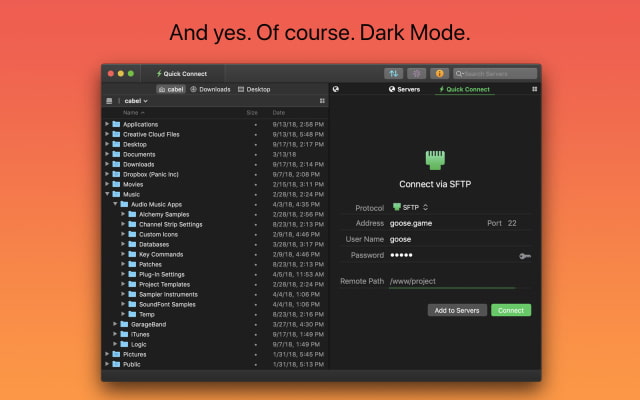Image resolution: width=640 pixels, height=400 pixels.
Task: Select the Quick Connect window tab
Action: (182, 73)
